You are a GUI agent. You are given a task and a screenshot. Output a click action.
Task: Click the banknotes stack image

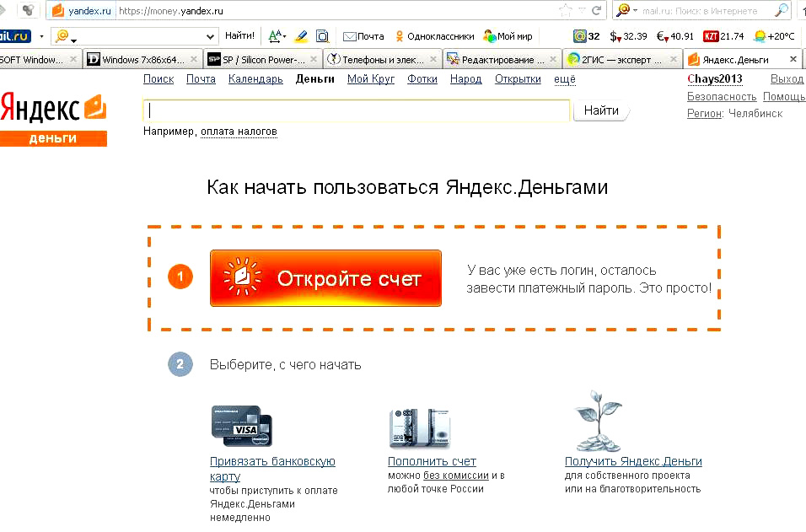point(420,427)
